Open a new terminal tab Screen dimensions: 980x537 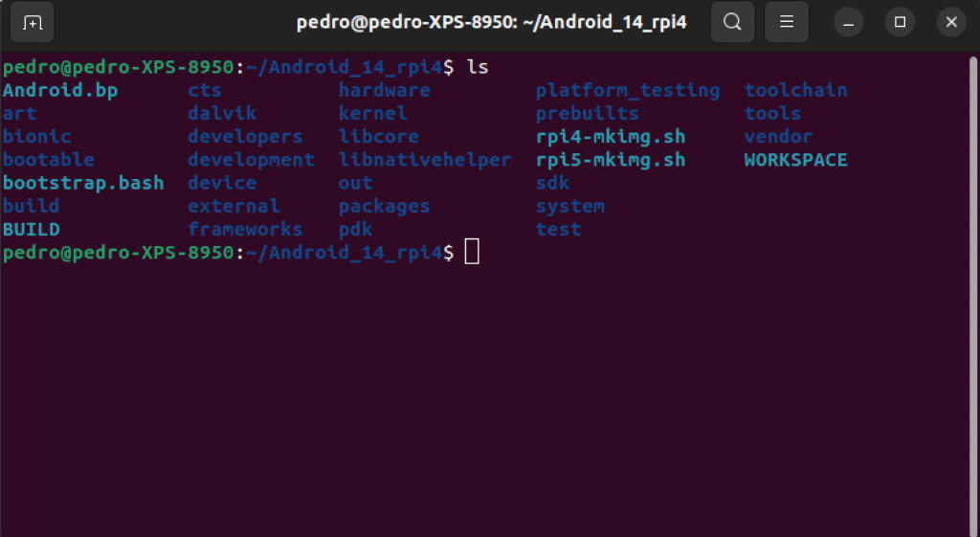(x=32, y=23)
